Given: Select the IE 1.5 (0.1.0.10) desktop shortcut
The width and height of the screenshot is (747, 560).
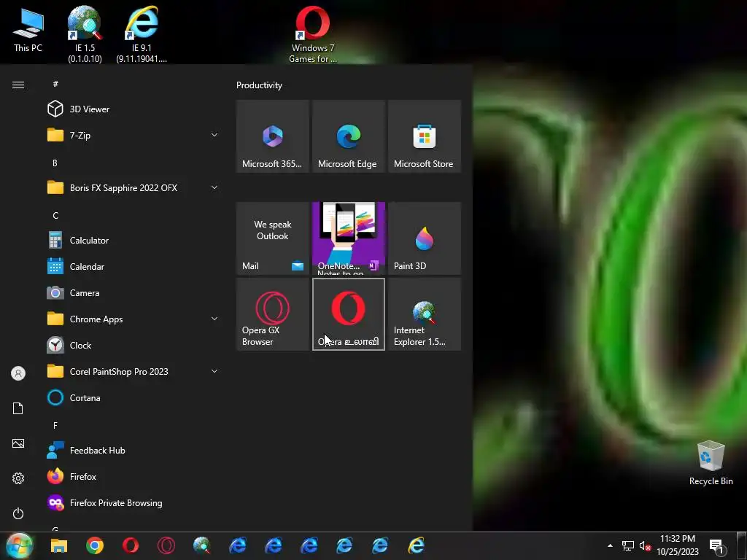Looking at the screenshot, I should point(85,34).
